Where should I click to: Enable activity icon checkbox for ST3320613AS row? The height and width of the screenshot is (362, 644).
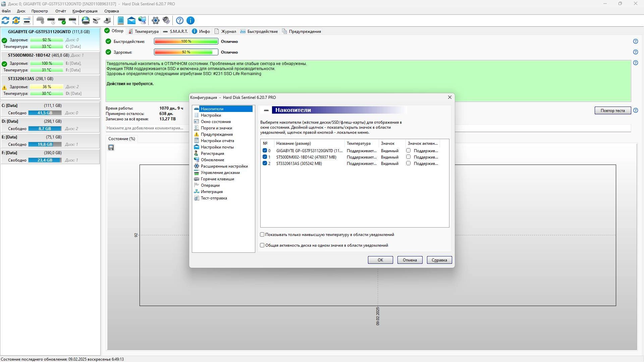point(408,163)
